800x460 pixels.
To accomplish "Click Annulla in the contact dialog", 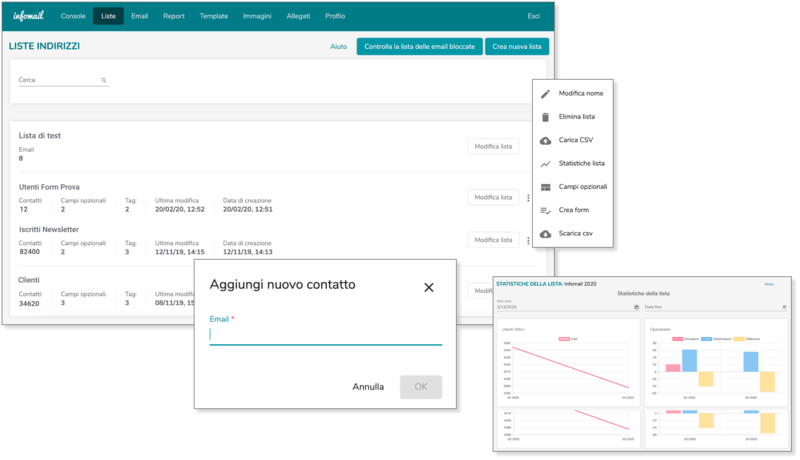I will click(x=368, y=387).
